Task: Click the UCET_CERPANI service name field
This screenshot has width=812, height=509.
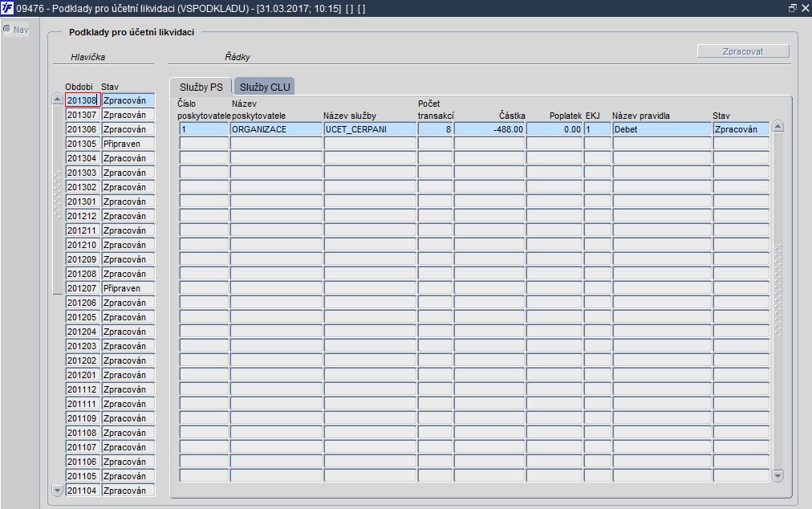Action: coord(370,129)
